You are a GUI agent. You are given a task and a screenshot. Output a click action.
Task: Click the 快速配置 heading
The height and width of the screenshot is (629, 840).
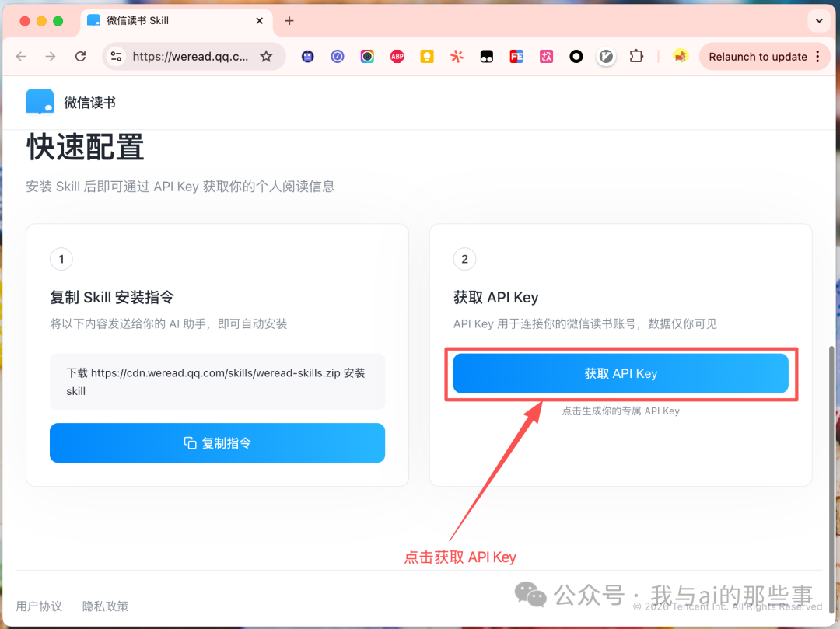pos(86,147)
